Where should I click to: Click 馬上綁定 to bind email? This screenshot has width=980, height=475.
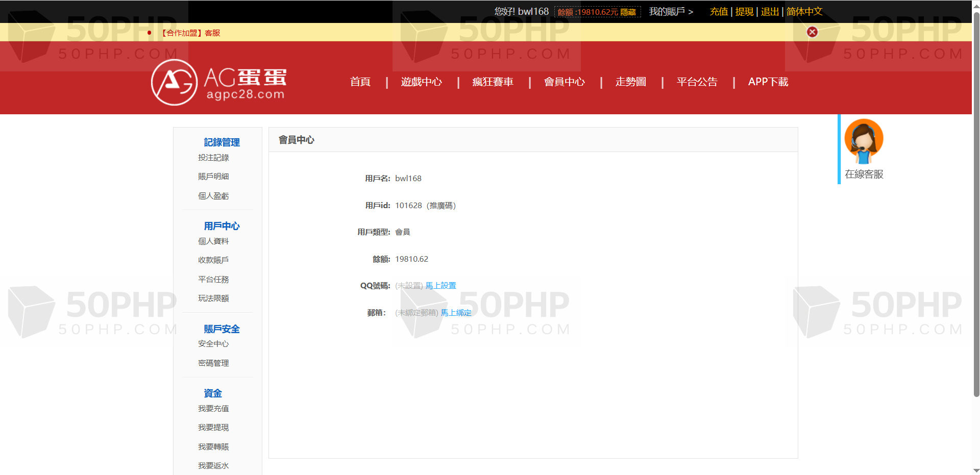pyautogui.click(x=456, y=313)
